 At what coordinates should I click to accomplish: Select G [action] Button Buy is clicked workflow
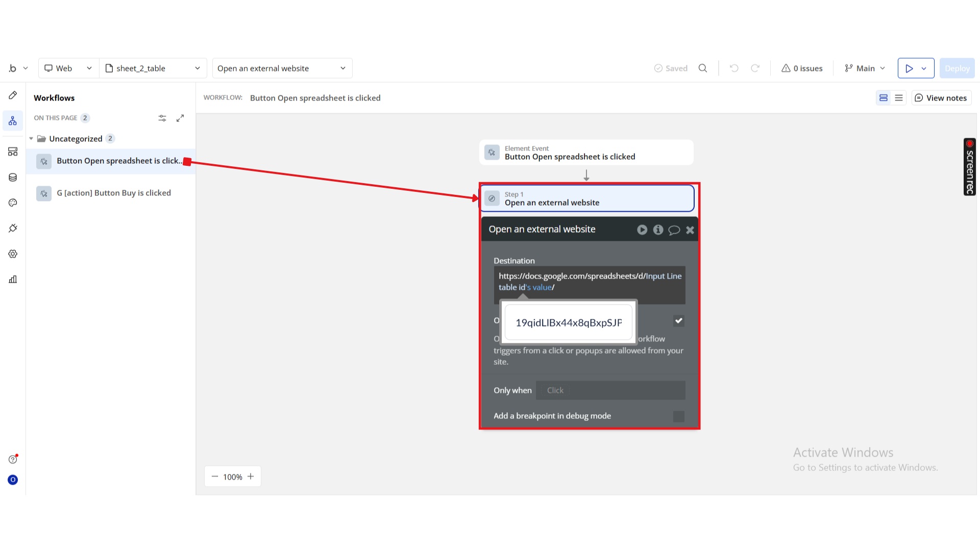(x=113, y=193)
